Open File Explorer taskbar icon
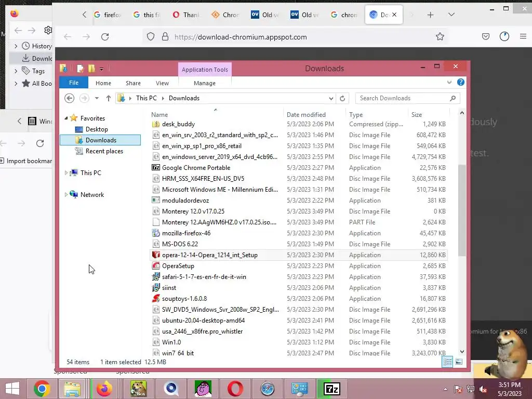Image resolution: width=532 pixels, height=399 pixels. [x=72, y=389]
